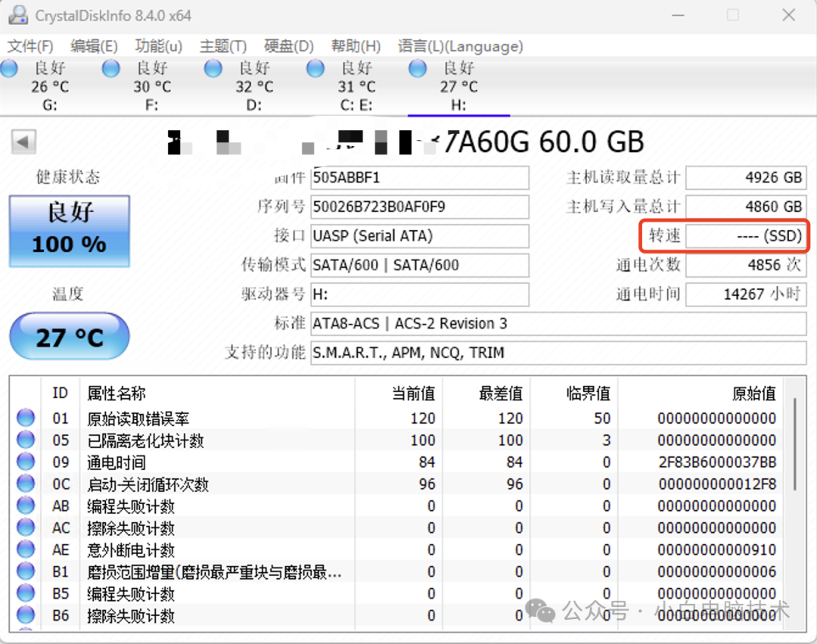Select the H: drive tab at 27 °C

458,86
